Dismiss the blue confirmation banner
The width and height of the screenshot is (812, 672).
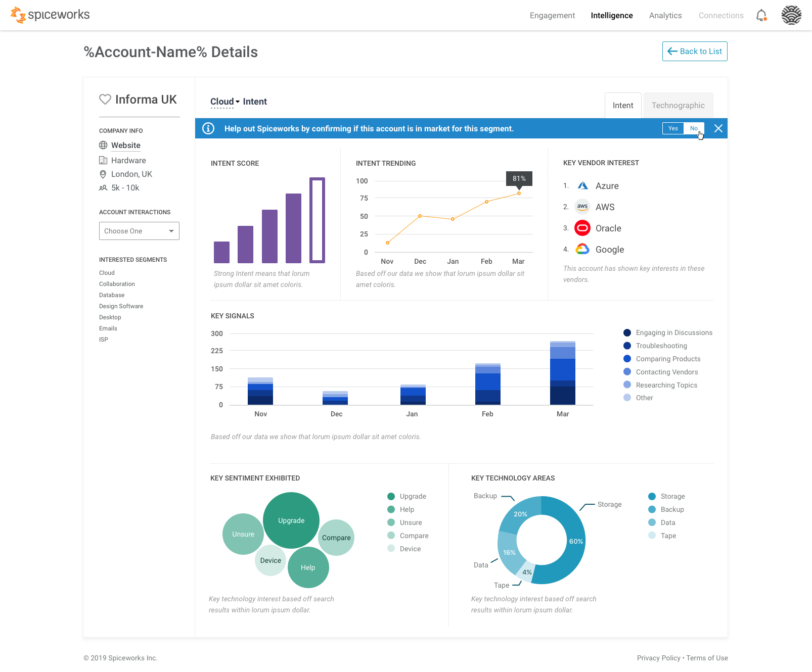point(718,128)
